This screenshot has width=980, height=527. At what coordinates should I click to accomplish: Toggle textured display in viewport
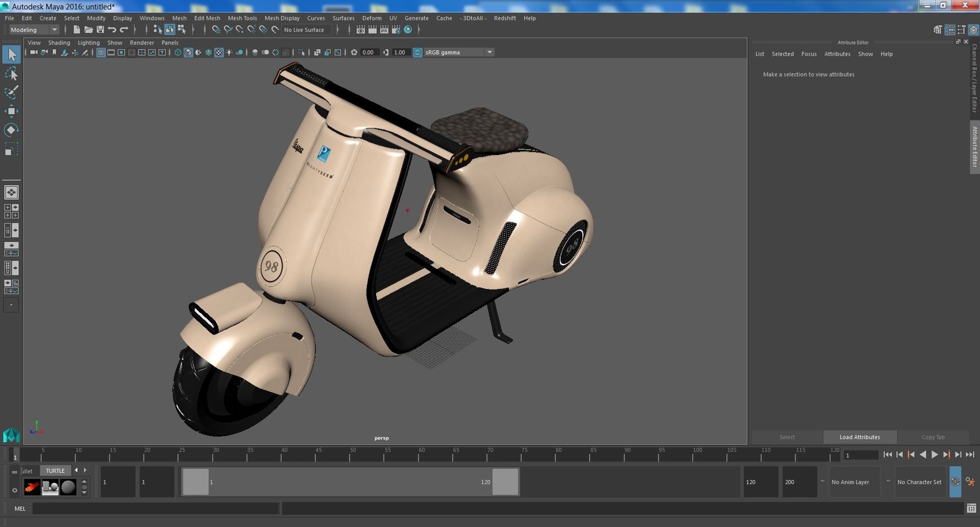click(219, 52)
